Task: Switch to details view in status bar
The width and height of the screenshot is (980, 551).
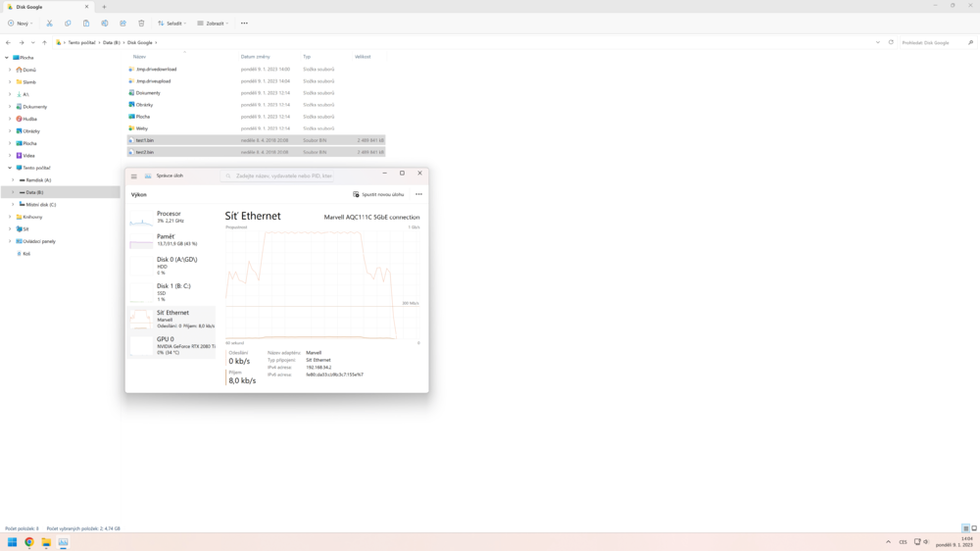Action: click(965, 528)
